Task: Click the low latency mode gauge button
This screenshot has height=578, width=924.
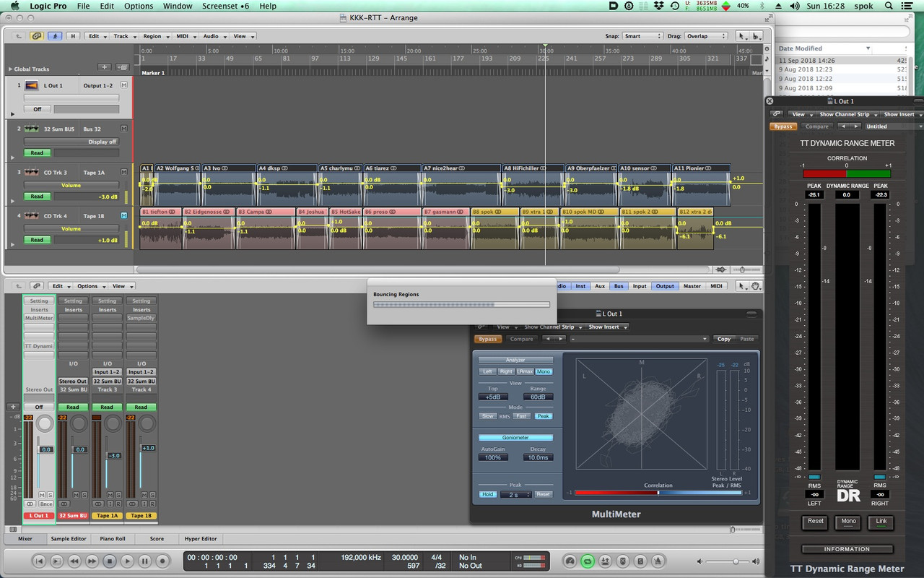Action: click(x=570, y=561)
